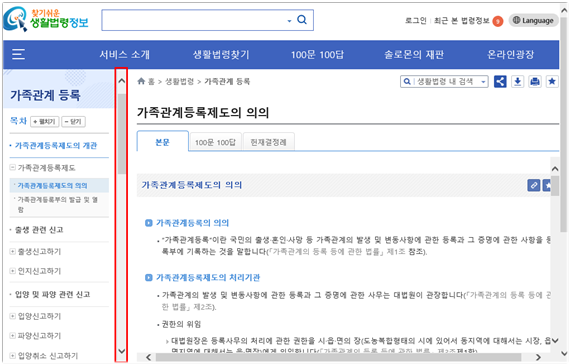Click content pane scrollbar down arrow
This screenshot has height=364, width=569.
(x=554, y=340)
